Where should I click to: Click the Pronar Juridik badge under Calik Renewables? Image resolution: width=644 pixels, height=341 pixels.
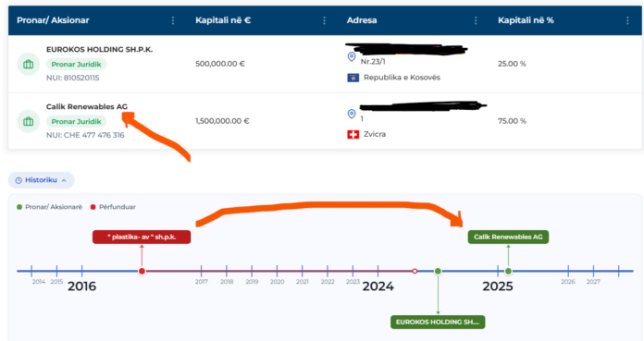(77, 121)
